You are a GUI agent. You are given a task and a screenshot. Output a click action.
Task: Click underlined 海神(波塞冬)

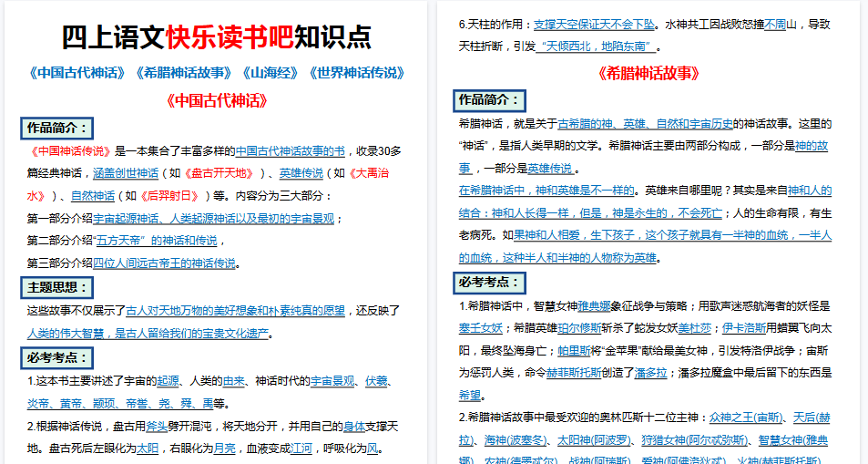[x=516, y=440]
